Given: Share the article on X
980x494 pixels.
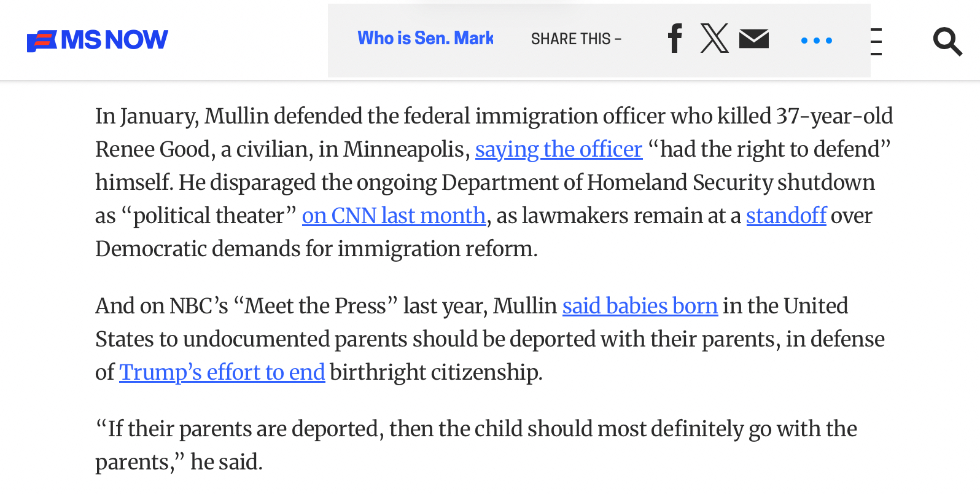Looking at the screenshot, I should click(714, 39).
